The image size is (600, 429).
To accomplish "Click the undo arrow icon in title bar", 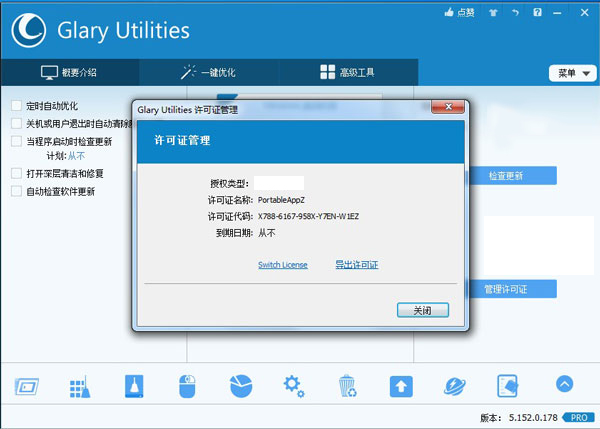I will tap(515, 13).
